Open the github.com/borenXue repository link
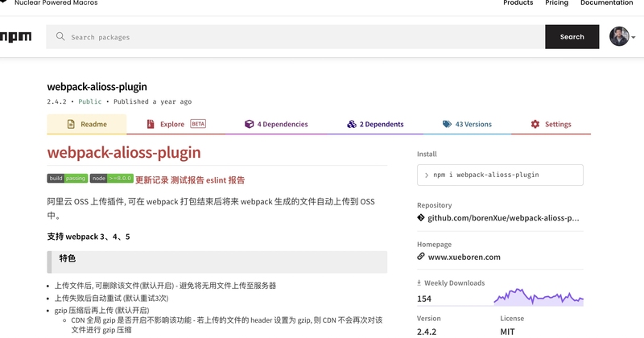644x338 pixels. pyautogui.click(x=503, y=218)
